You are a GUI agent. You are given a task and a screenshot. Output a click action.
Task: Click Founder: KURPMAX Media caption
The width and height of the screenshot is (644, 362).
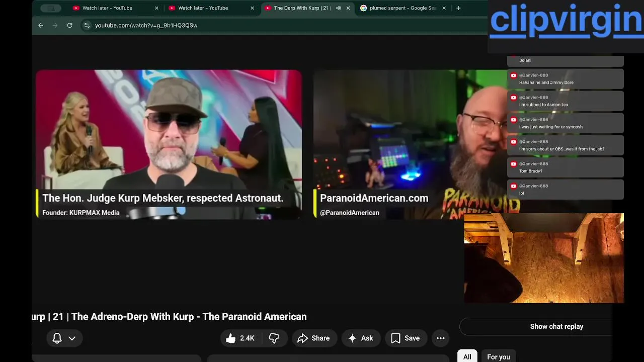pos(81,213)
